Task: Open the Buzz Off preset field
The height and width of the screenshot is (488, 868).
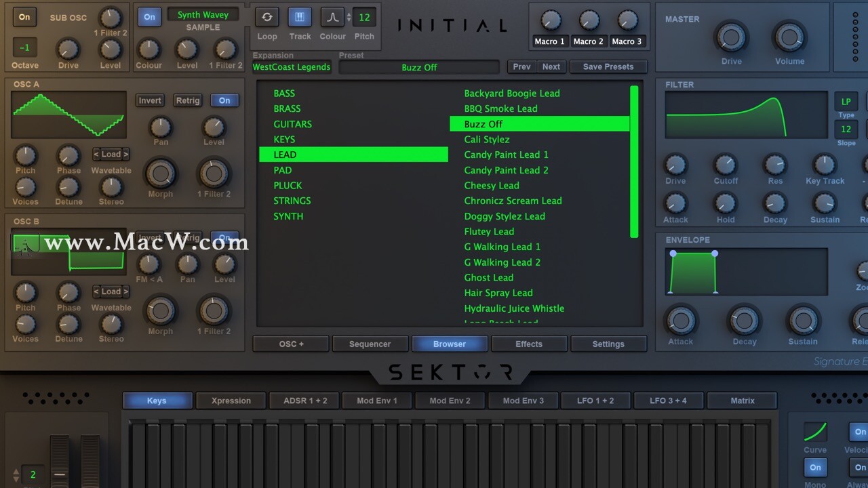Action: point(419,67)
